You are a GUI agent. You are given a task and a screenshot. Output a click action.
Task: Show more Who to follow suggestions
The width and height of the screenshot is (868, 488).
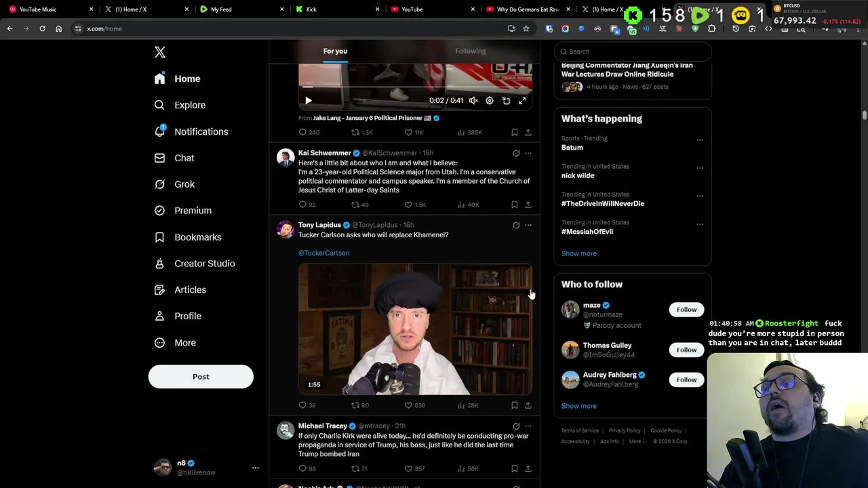pyautogui.click(x=578, y=406)
